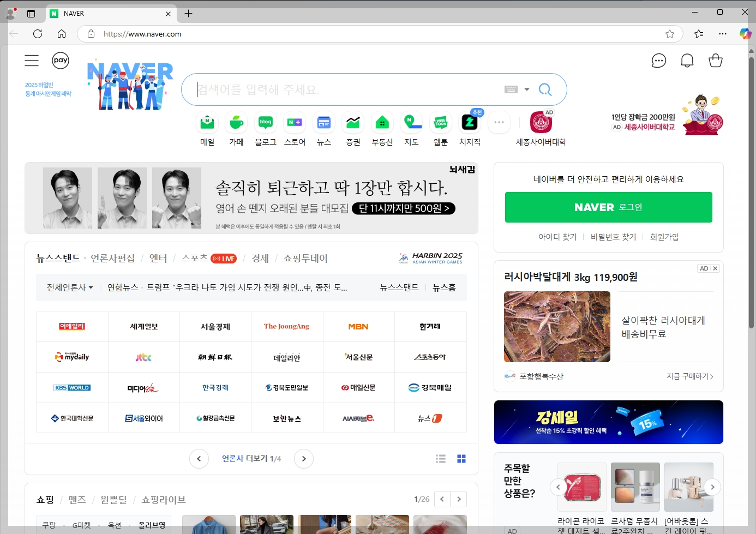This screenshot has width=756, height=534.
Task: Go to next newsstand press page
Action: pyautogui.click(x=304, y=459)
